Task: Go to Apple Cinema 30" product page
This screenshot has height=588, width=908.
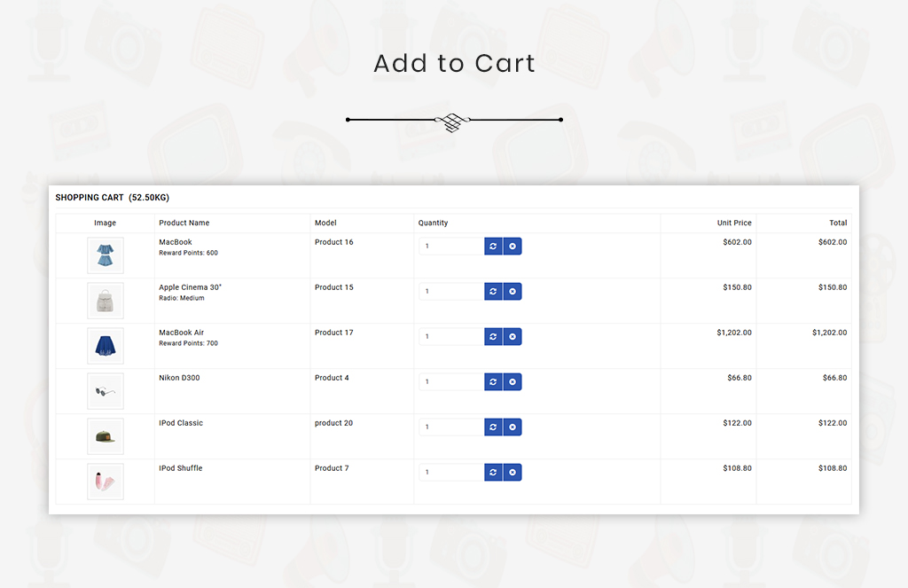Action: click(x=191, y=287)
